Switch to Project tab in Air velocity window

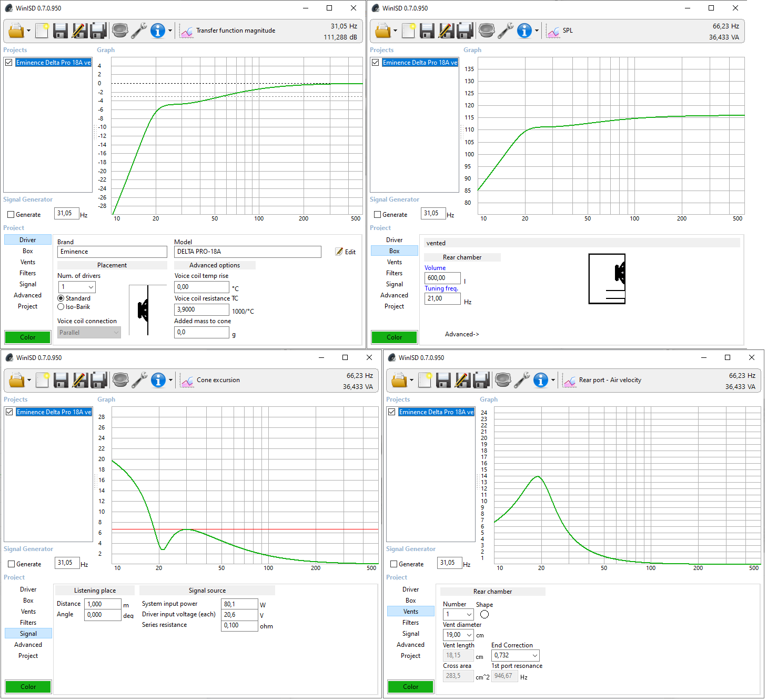[x=411, y=656]
